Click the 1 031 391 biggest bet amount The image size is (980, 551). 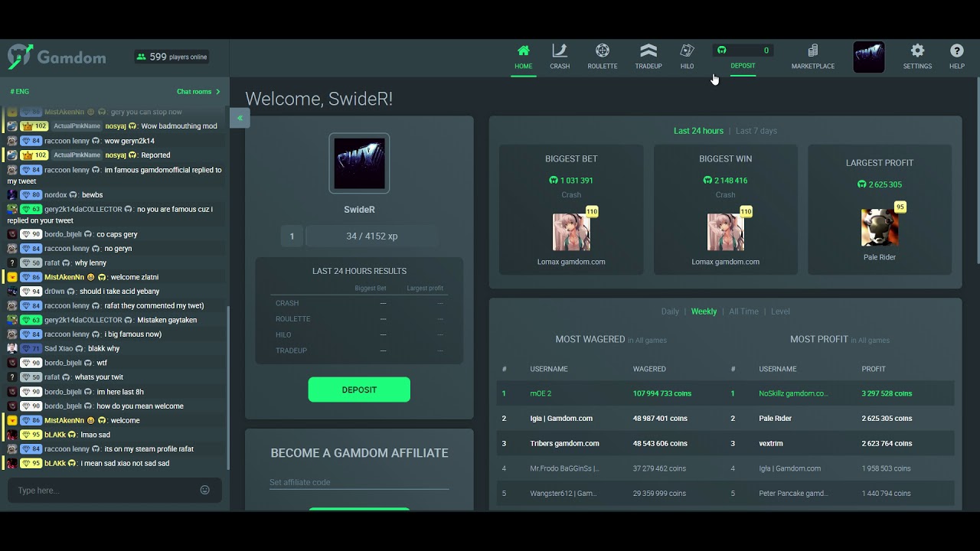[571, 181]
